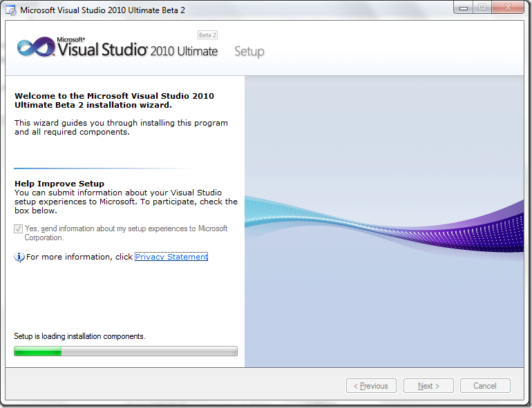Toggle the send setup experiences checkbox
This screenshot has height=408, width=532.
[19, 229]
